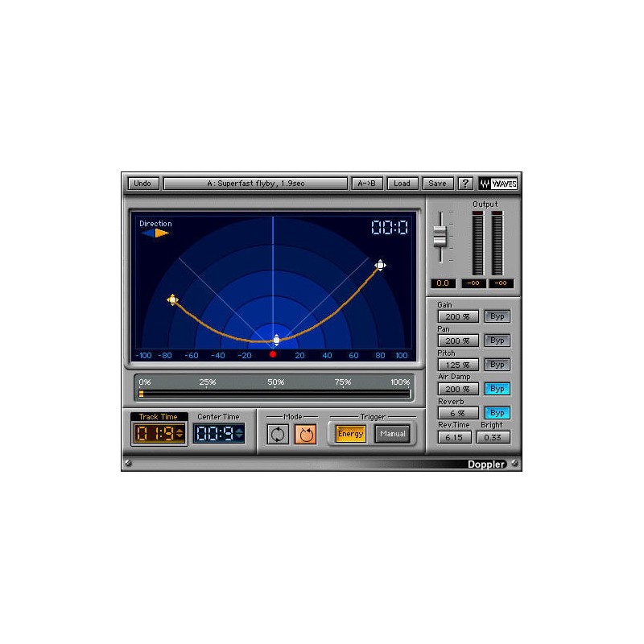644x644 pixels.
Task: Disable the Reverb bypass button
Action: [497, 413]
